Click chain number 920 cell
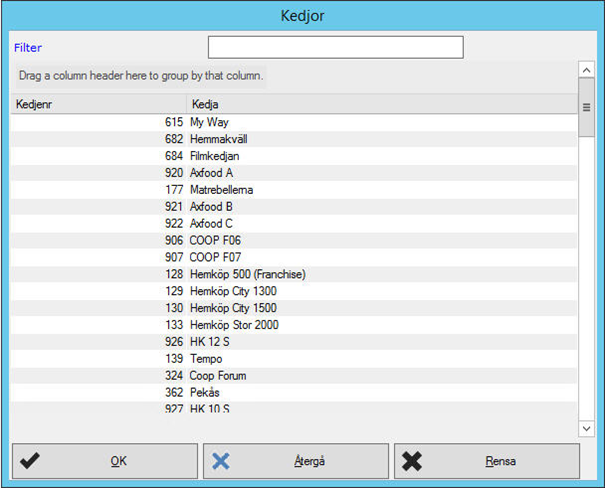The width and height of the screenshot is (605, 488). pyautogui.click(x=98, y=173)
